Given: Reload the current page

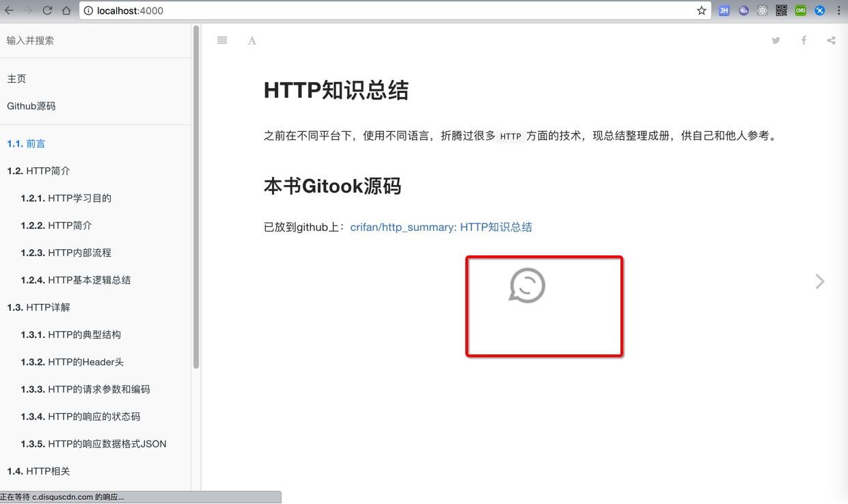Looking at the screenshot, I should [x=47, y=10].
